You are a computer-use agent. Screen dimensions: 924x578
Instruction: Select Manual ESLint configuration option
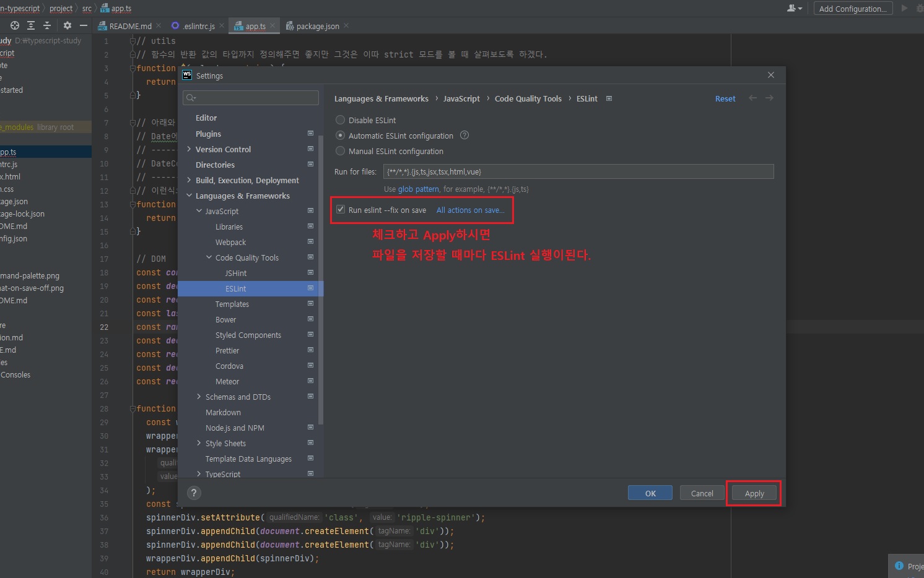click(340, 151)
